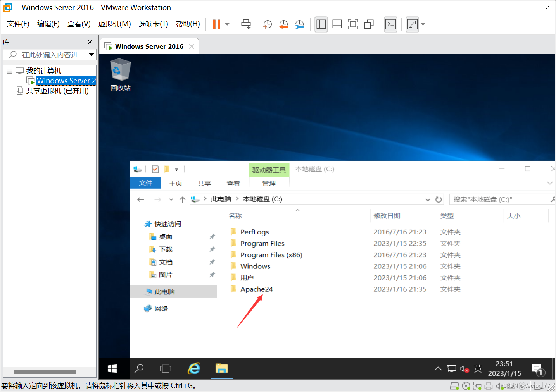Open the 查看(V) menu
Viewport: 556px width, 392px height.
(x=79, y=24)
